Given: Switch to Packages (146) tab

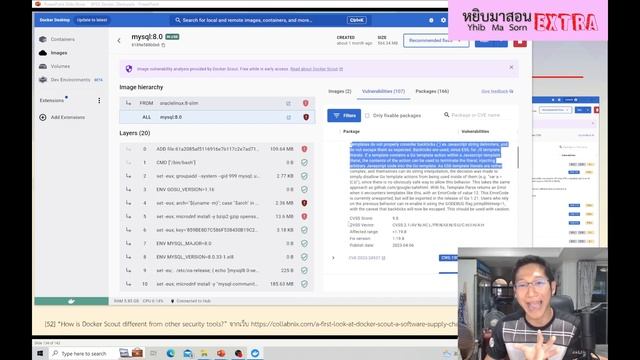Looking at the screenshot, I should point(432,91).
